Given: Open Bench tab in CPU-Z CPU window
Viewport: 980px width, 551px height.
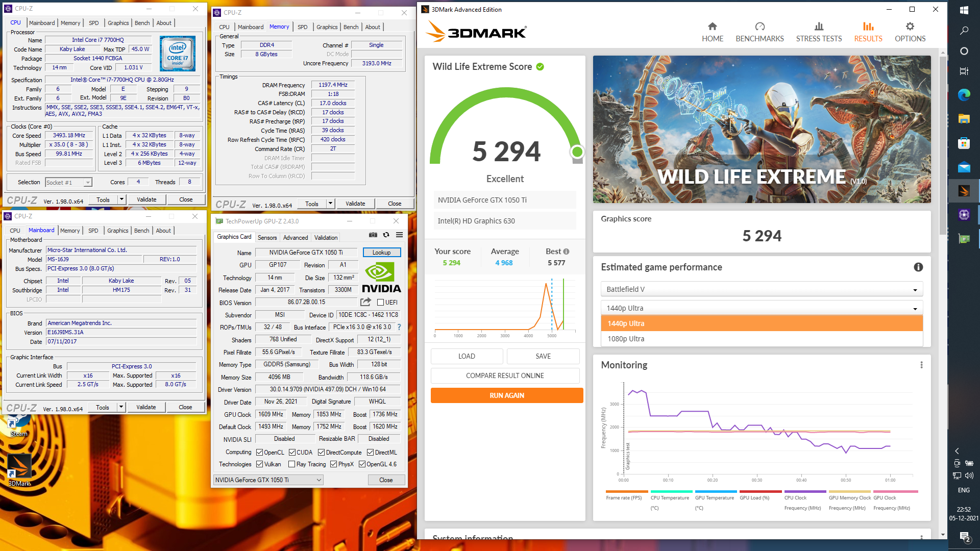Looking at the screenshot, I should click(x=142, y=23).
